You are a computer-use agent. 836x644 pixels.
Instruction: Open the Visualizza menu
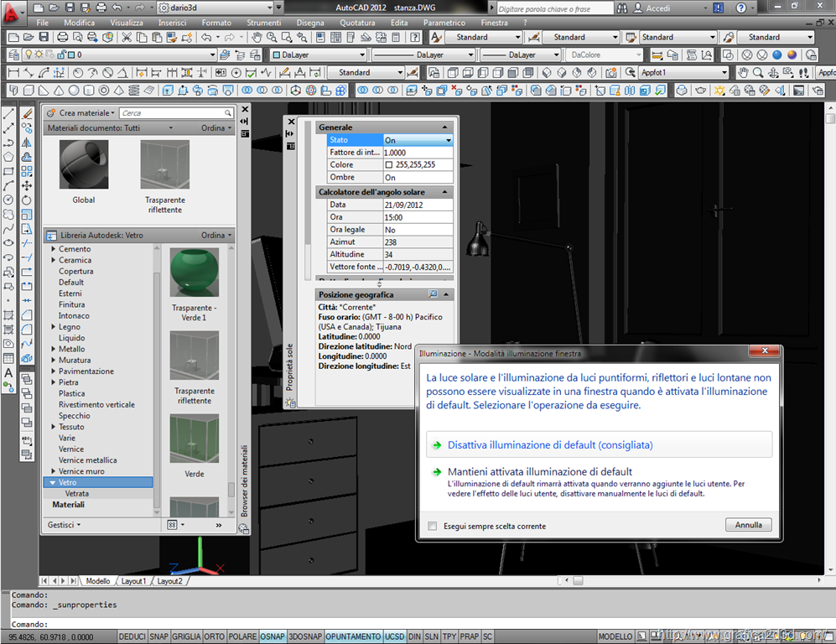tap(126, 23)
